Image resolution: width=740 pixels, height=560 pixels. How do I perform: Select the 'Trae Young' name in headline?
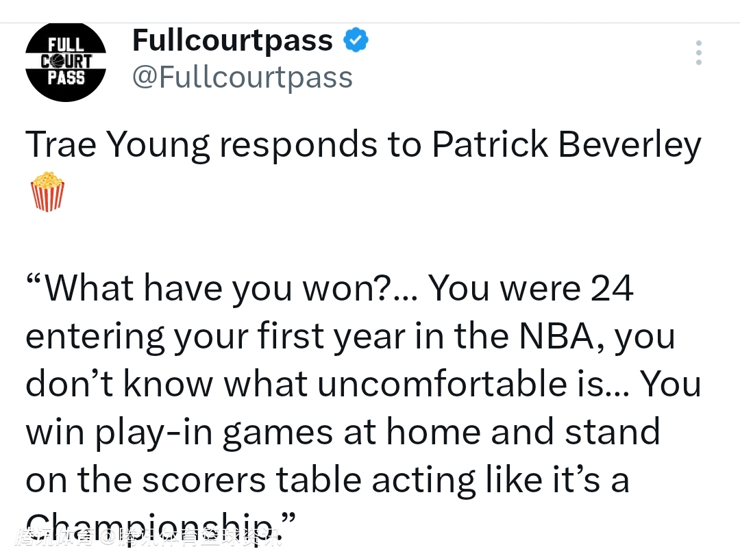coord(118,146)
